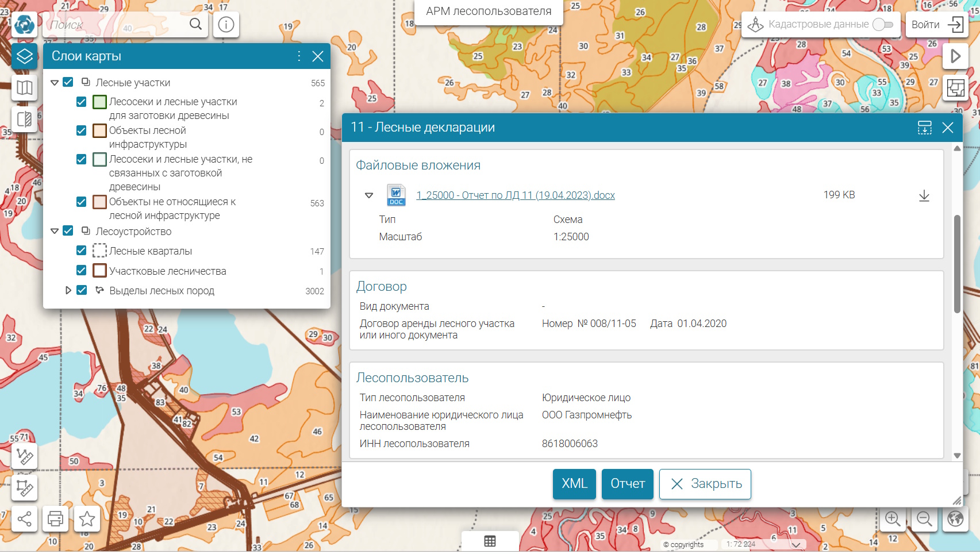Collapse the Лесные участки group
The image size is (980, 554).
pos(55,83)
